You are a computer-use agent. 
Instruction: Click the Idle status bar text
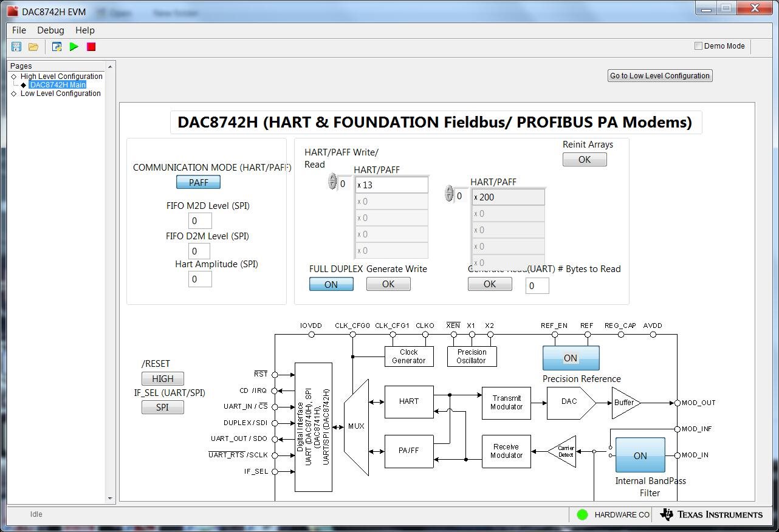point(36,514)
